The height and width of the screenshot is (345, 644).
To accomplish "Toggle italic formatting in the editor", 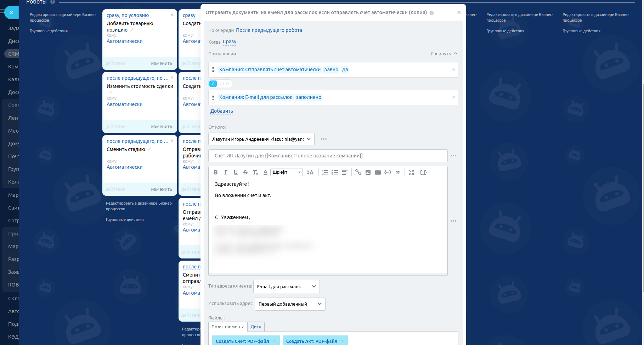I will tap(226, 172).
